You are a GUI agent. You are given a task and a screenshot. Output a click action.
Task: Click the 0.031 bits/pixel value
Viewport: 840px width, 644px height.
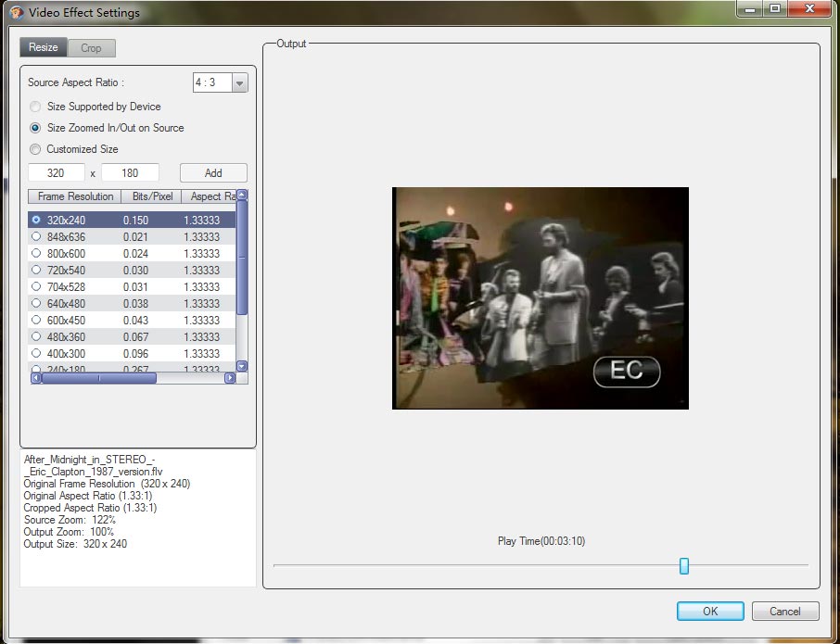click(135, 286)
